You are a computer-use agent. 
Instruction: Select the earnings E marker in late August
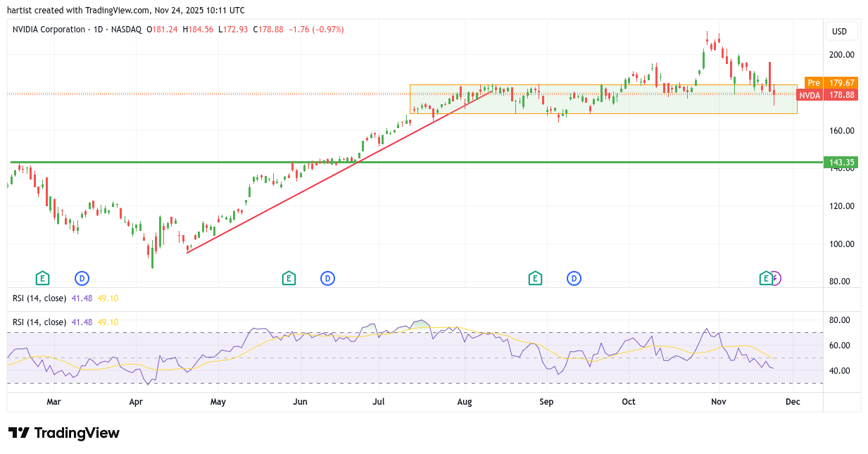click(535, 278)
